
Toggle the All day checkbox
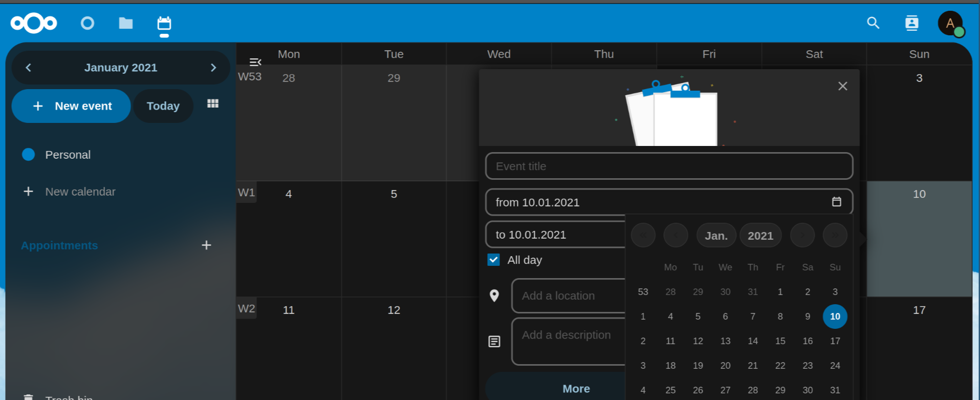pyautogui.click(x=493, y=260)
